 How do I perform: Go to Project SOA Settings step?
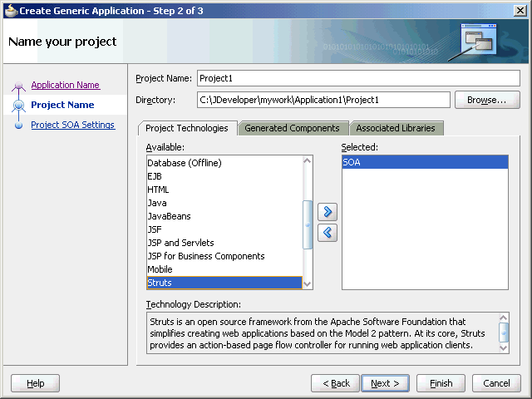[x=73, y=125]
